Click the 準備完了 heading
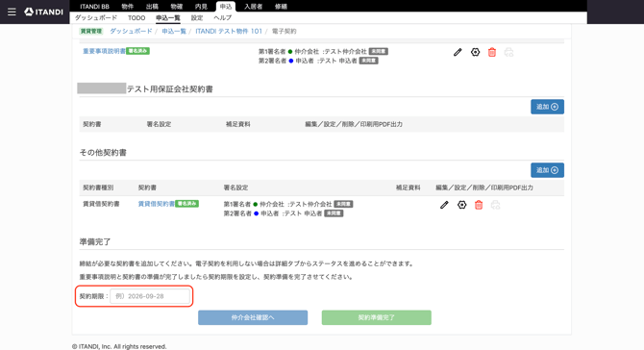This screenshot has height=350, width=644. pos(95,241)
